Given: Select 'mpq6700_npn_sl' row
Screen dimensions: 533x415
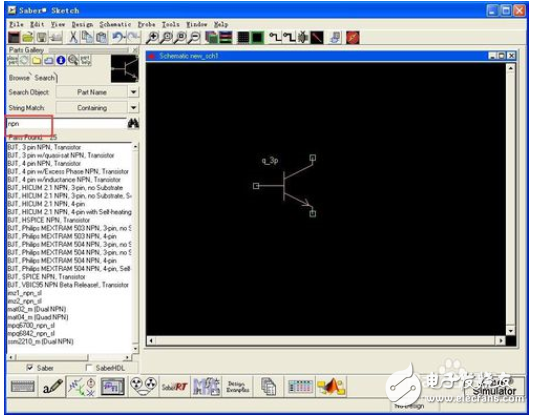Looking at the screenshot, I should click(x=69, y=325).
